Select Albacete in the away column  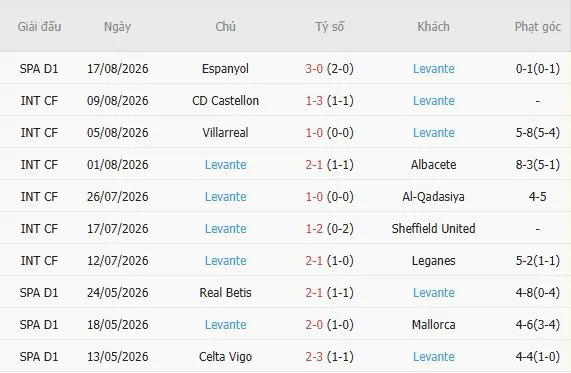(x=433, y=165)
